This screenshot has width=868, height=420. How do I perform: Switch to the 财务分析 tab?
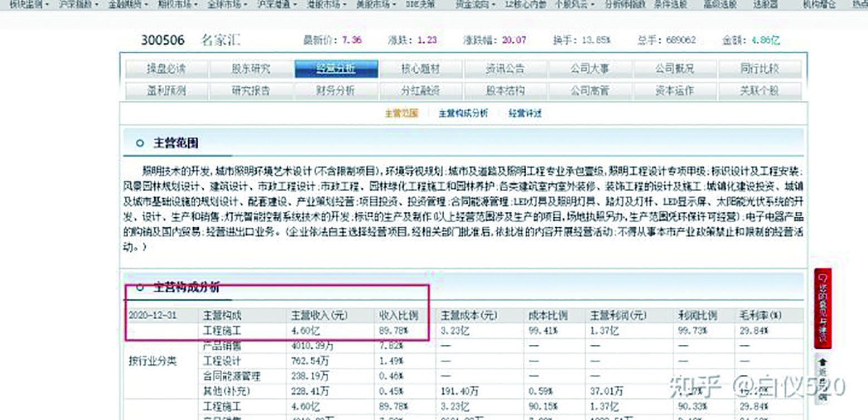pyautogui.click(x=337, y=90)
